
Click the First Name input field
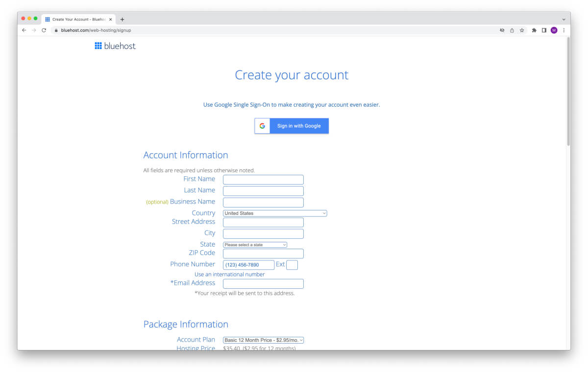point(263,180)
